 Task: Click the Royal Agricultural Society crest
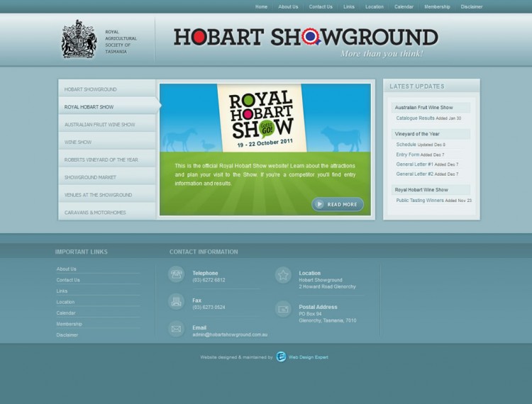(79, 39)
